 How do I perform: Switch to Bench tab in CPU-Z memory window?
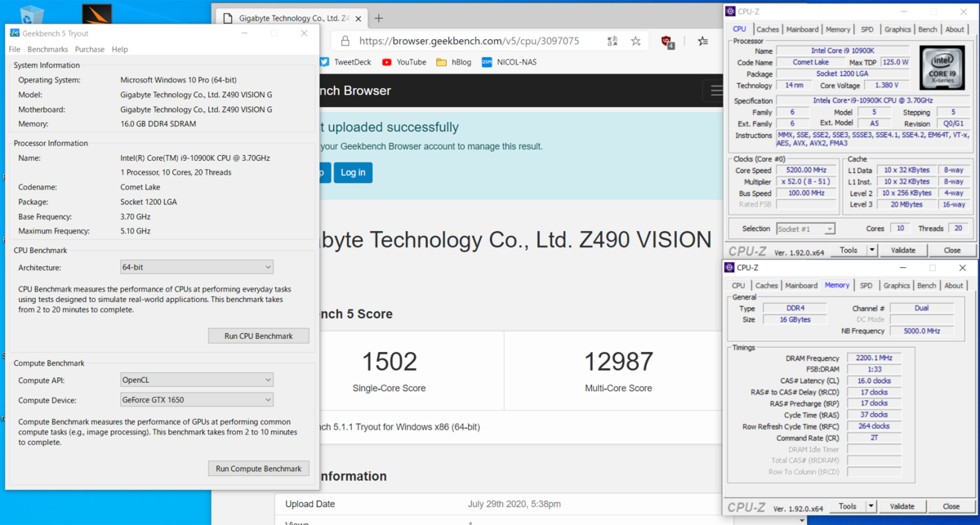tap(927, 286)
